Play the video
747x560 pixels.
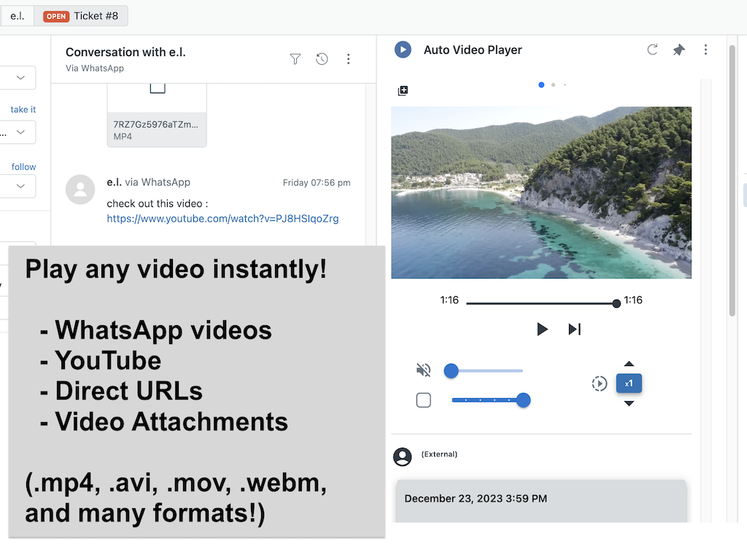542,329
